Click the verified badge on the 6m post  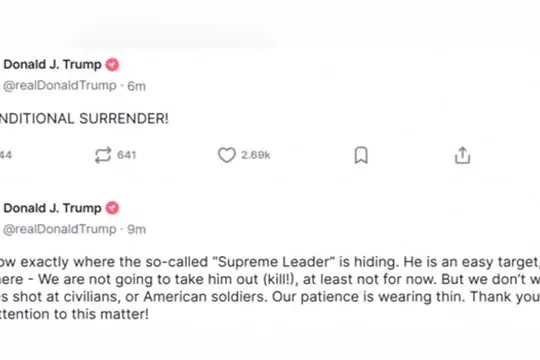[112, 64]
